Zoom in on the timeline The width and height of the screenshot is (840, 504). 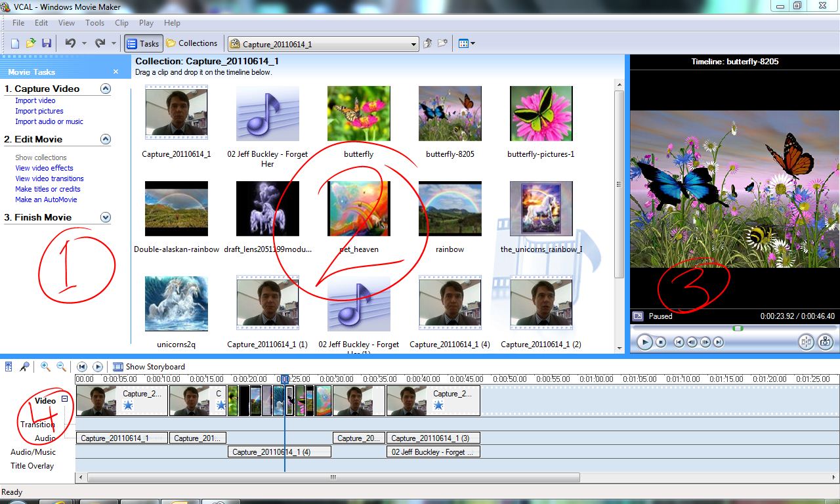pos(45,367)
